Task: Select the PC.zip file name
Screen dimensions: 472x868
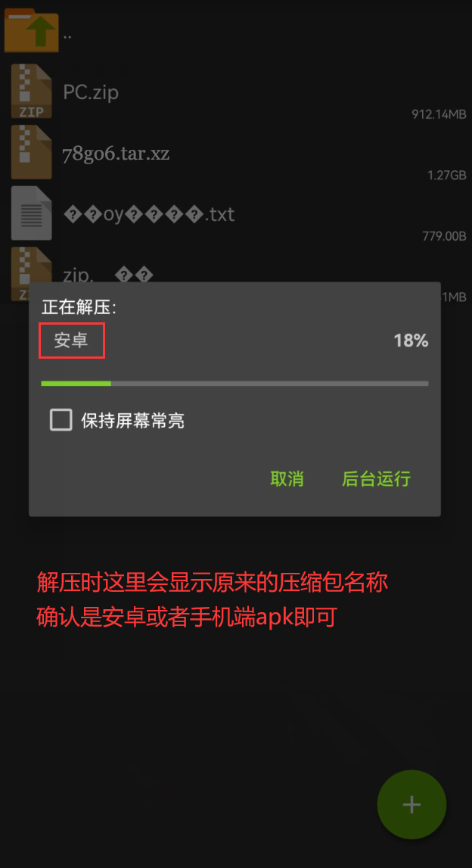Action: point(91,92)
